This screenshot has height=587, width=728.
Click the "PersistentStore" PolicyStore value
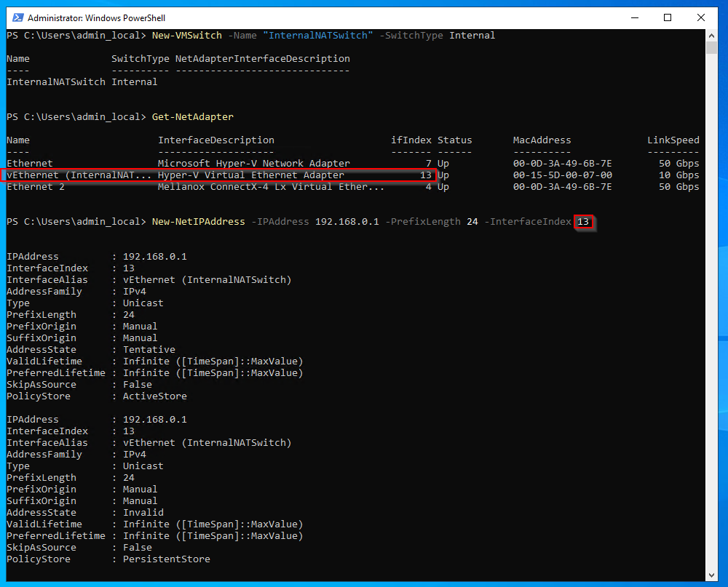(x=166, y=559)
